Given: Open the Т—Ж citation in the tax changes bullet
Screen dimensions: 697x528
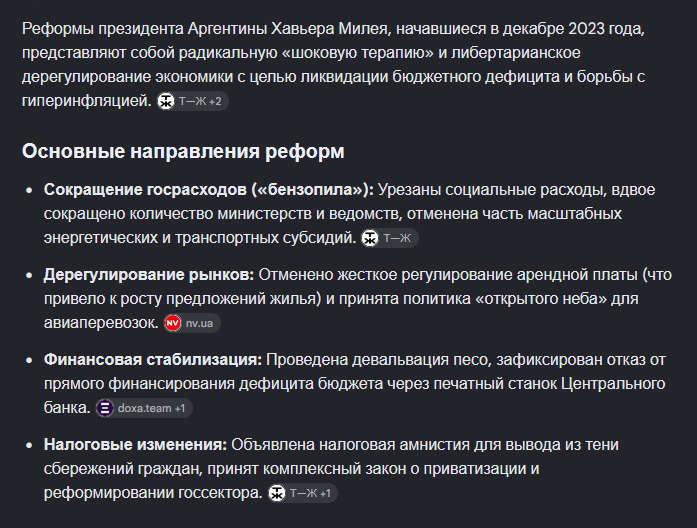Looking at the screenshot, I should (x=302, y=493).
